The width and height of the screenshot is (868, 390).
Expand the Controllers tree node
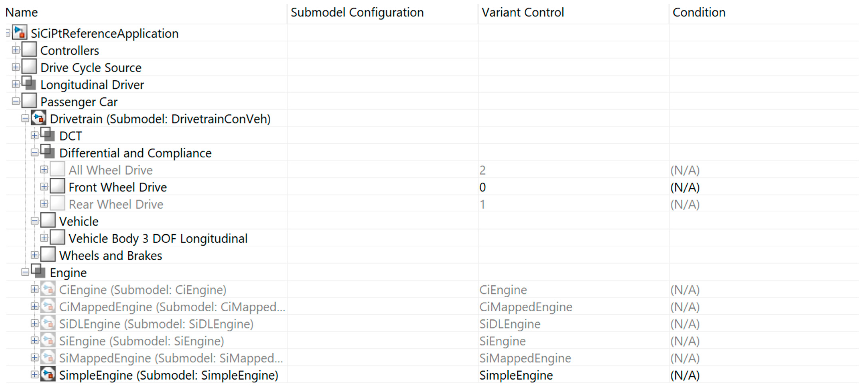[x=15, y=50]
